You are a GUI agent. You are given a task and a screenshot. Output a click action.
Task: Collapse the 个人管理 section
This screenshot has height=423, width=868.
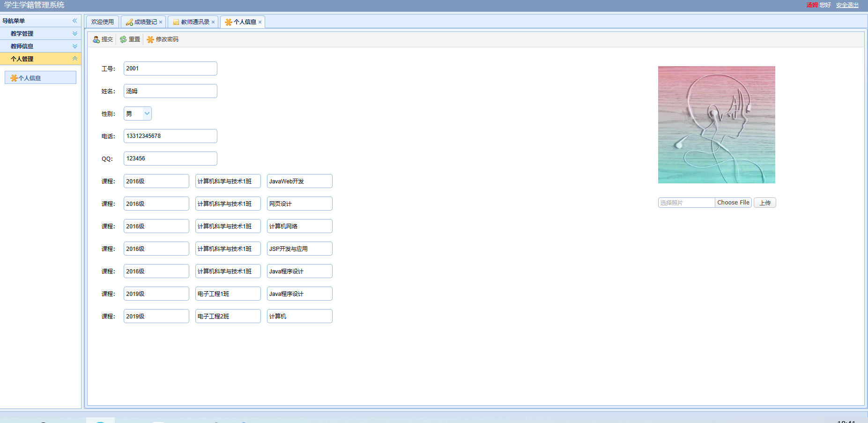[x=74, y=59]
